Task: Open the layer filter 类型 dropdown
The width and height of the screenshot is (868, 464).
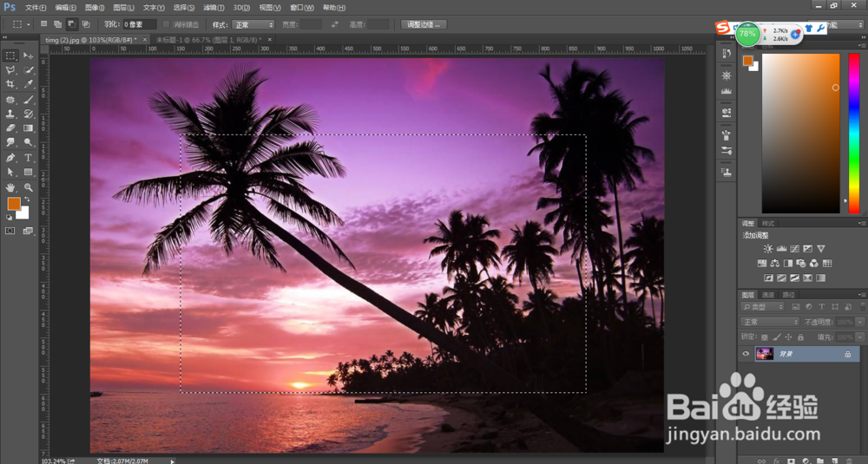Action: [763, 306]
